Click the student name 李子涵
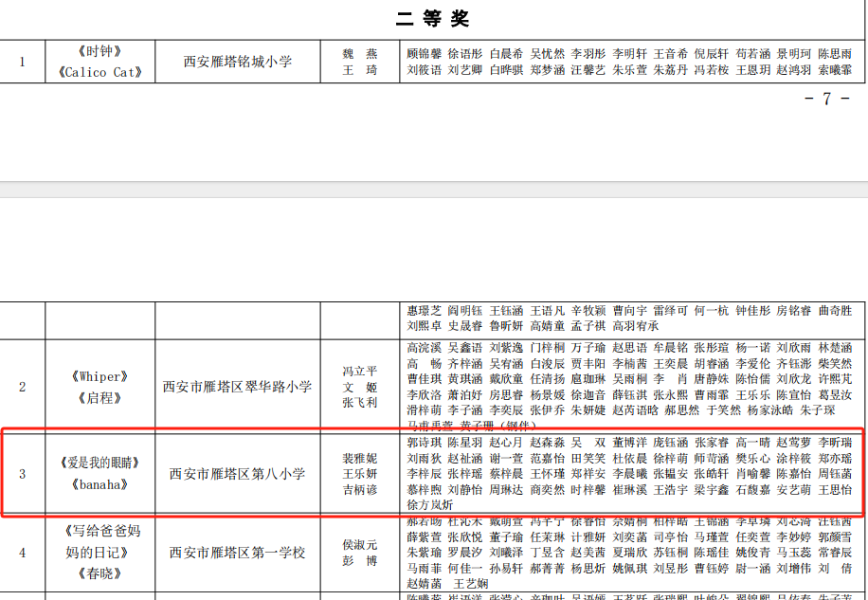The height and width of the screenshot is (600, 868). pyautogui.click(x=465, y=410)
